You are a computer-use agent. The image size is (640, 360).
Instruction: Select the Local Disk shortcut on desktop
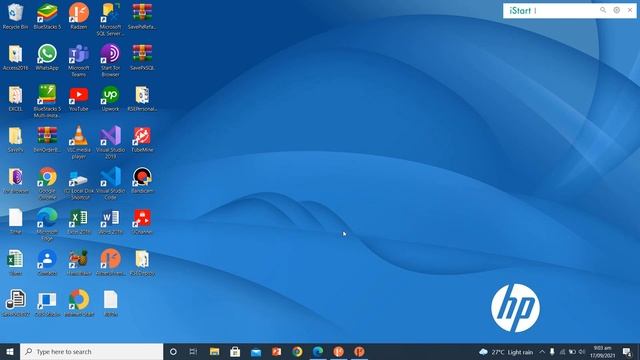79,183
